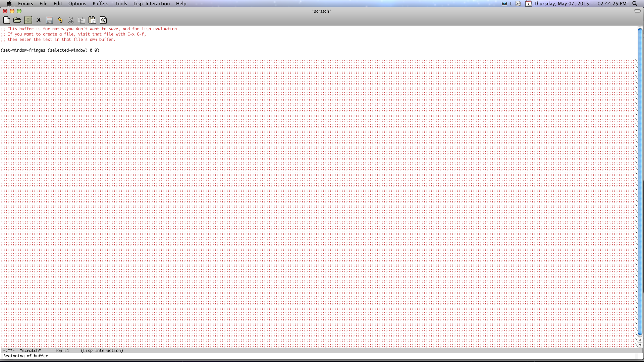Screen dimensions: 644x362
Task: Open the Tools menu
Action: click(121, 4)
